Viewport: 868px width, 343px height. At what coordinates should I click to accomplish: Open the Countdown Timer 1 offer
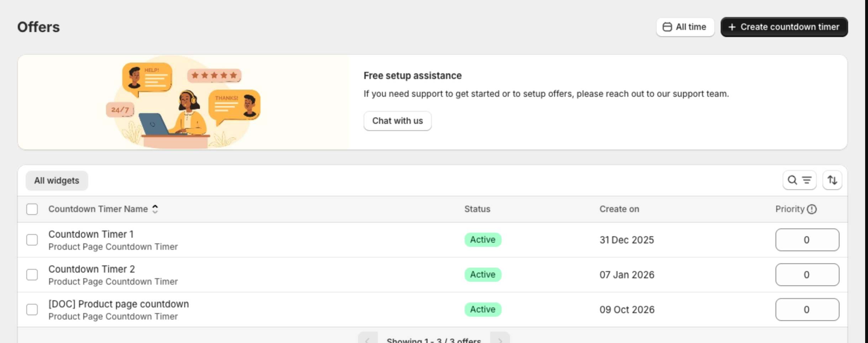(x=91, y=234)
